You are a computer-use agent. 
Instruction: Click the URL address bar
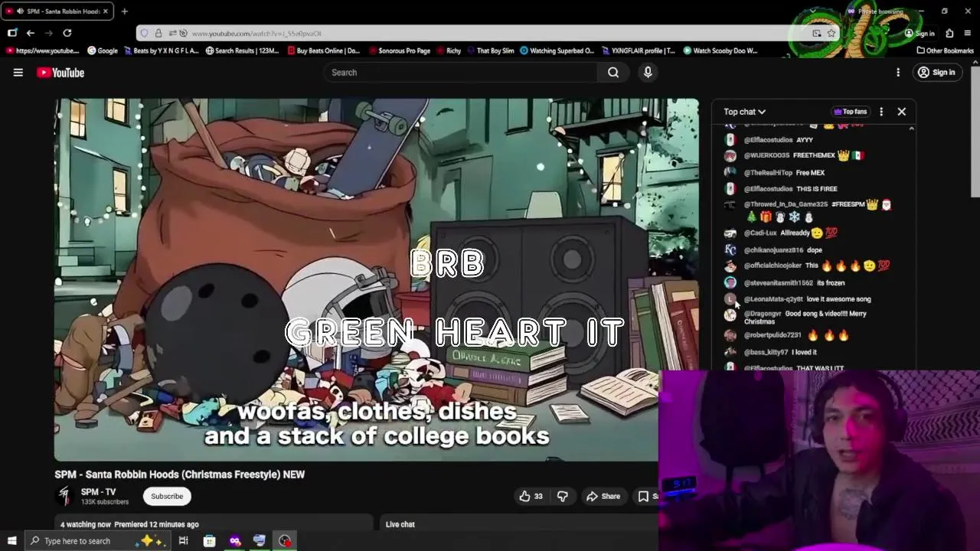pyautogui.click(x=490, y=33)
